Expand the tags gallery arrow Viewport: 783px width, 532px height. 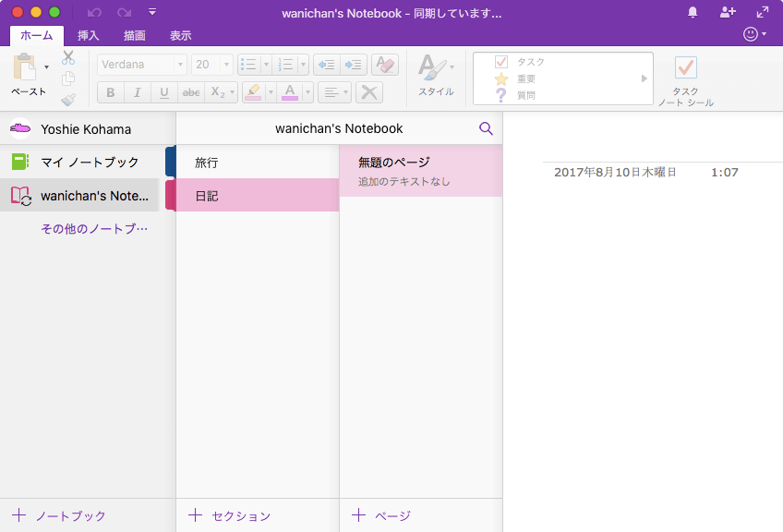[x=644, y=79]
